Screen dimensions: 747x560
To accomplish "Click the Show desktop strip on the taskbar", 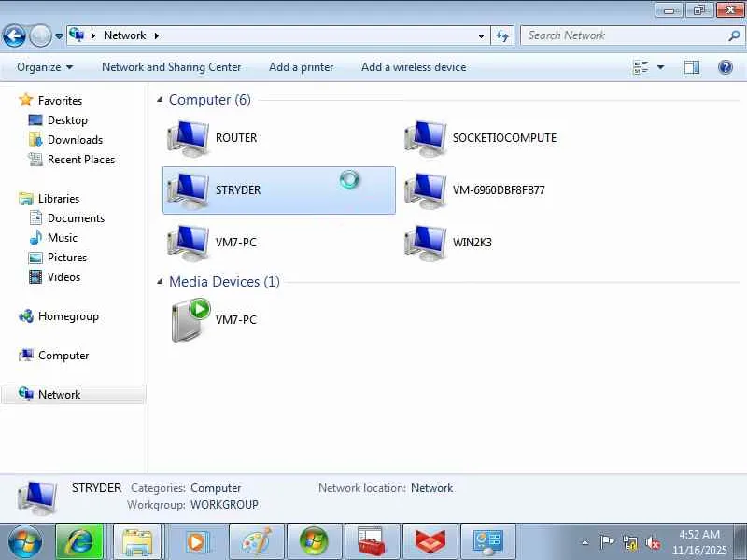I will [740, 542].
